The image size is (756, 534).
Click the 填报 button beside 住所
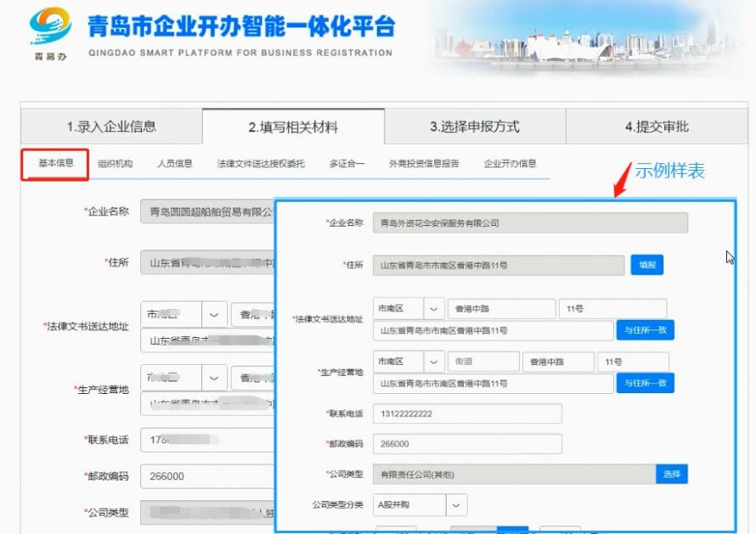(646, 264)
